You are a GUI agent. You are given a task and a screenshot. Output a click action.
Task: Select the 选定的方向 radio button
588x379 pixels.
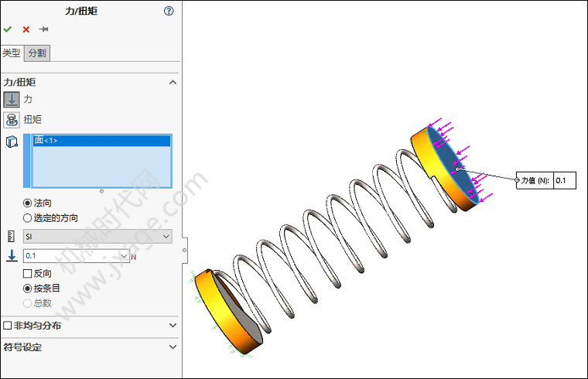point(27,218)
